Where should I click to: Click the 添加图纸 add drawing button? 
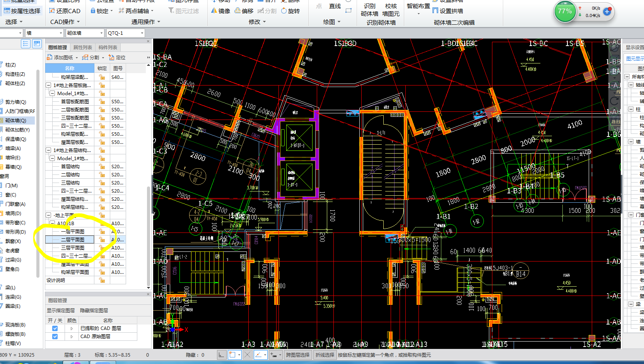point(62,57)
